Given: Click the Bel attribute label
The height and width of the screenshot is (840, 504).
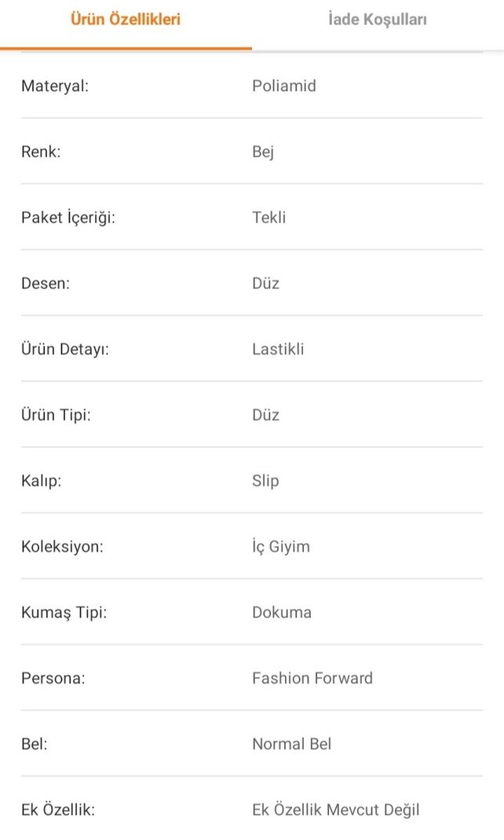Looking at the screenshot, I should (x=32, y=744).
